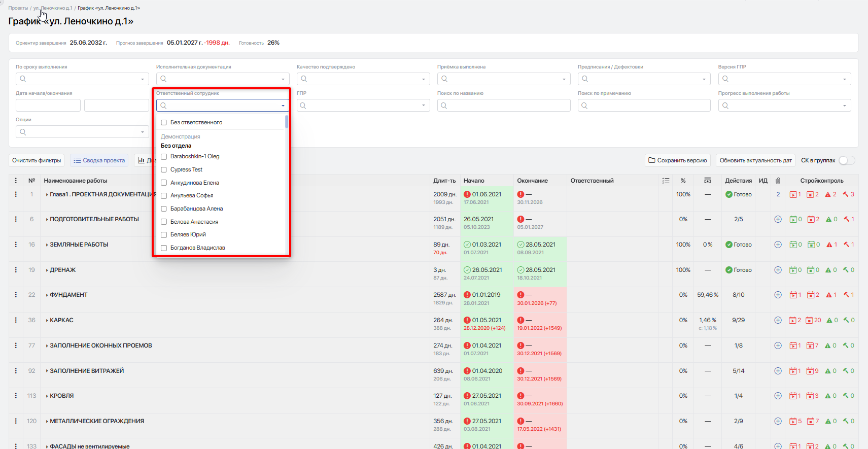Image resolution: width=868 pixels, height=449 pixels.
Task: Click the red warning triangle counter in the Глава1 row
Action: tap(830, 194)
